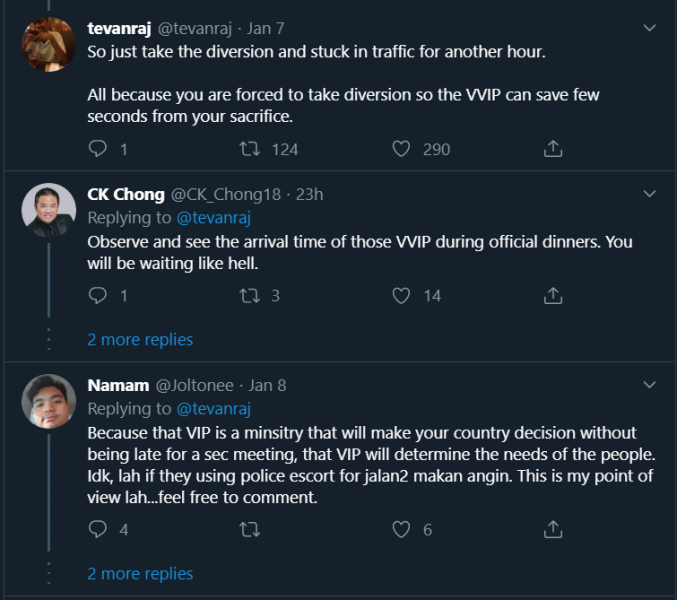Share tevanraj's tweet
This screenshot has height=600, width=677.
[552, 149]
